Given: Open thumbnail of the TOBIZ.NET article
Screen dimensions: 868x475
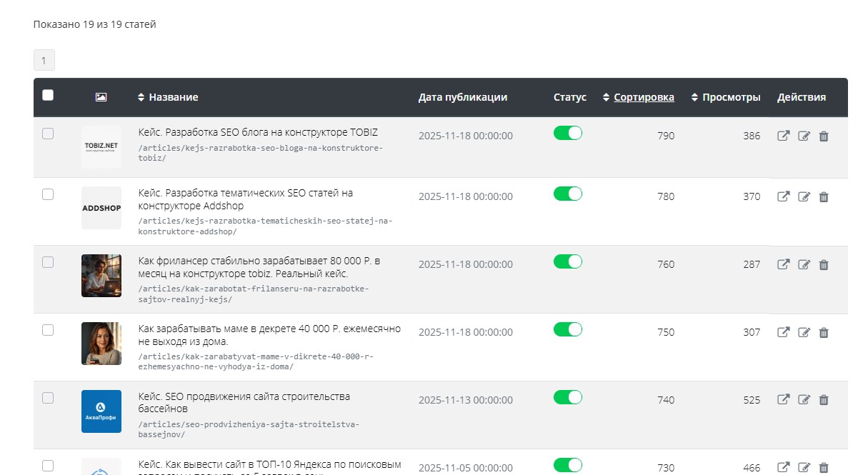Looking at the screenshot, I should click(x=101, y=146).
